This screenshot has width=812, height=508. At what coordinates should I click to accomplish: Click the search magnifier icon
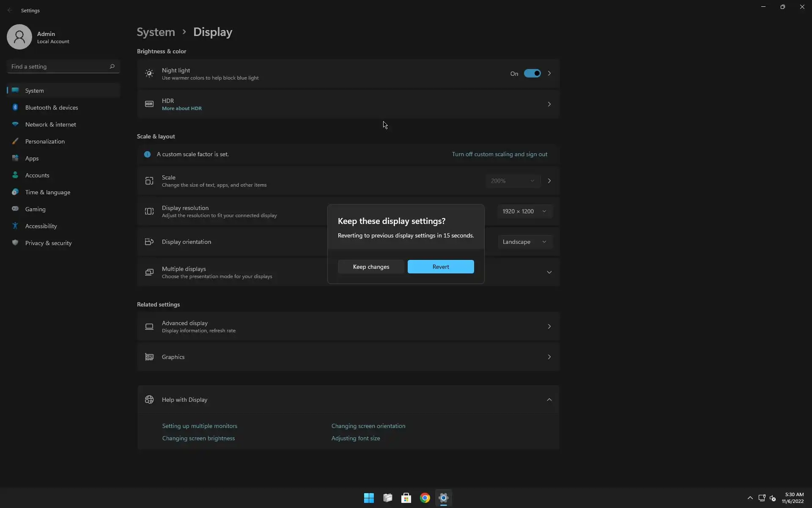pos(112,66)
